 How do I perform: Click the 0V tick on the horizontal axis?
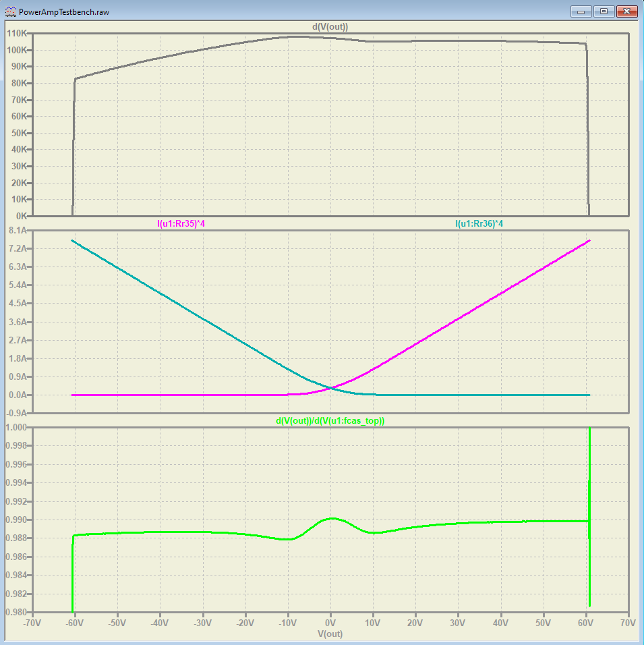coord(330,623)
